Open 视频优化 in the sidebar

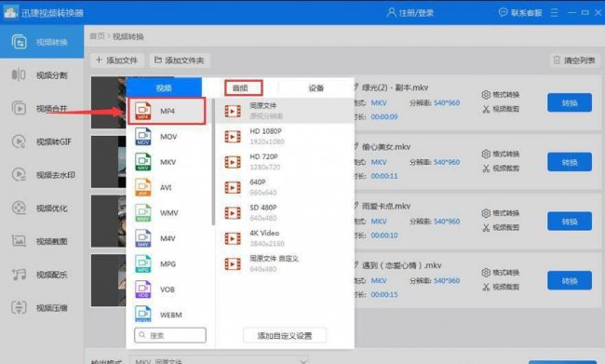coord(42,208)
